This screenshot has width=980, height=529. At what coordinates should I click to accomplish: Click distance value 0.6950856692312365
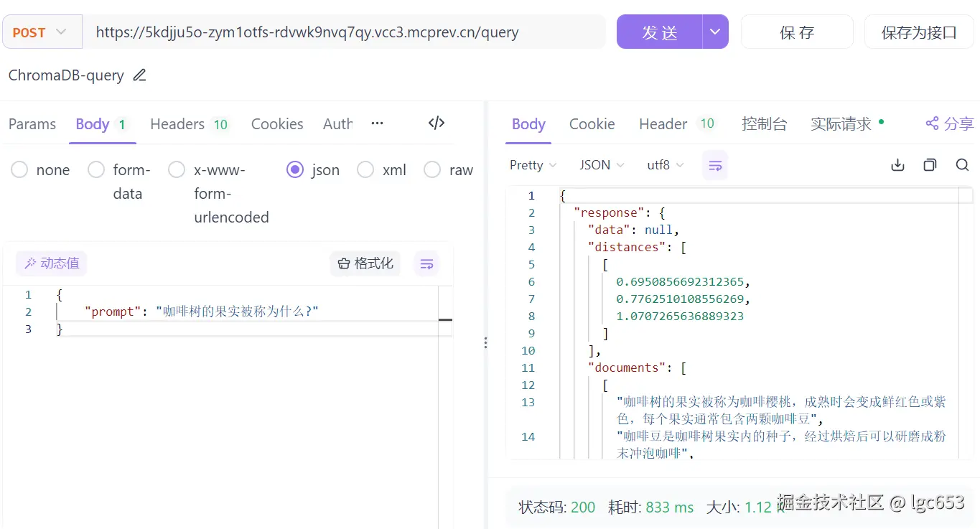681,281
